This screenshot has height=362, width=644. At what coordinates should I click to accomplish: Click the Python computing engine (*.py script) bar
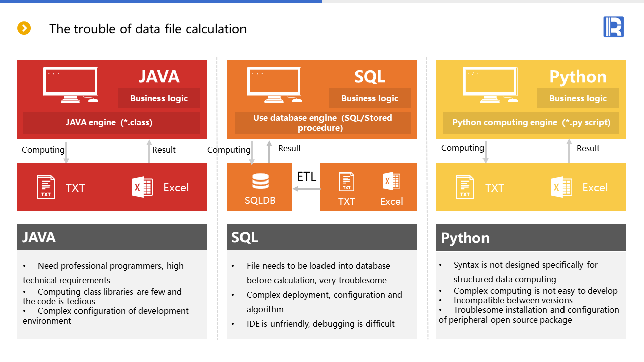pyautogui.click(x=531, y=122)
